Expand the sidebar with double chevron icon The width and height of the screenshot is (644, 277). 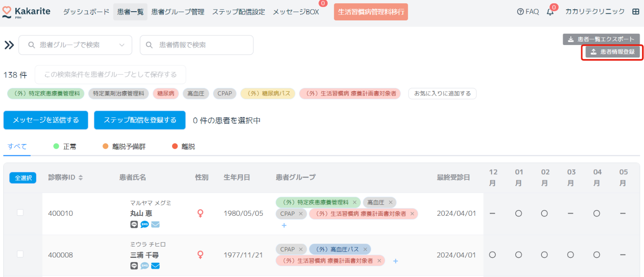(x=9, y=45)
